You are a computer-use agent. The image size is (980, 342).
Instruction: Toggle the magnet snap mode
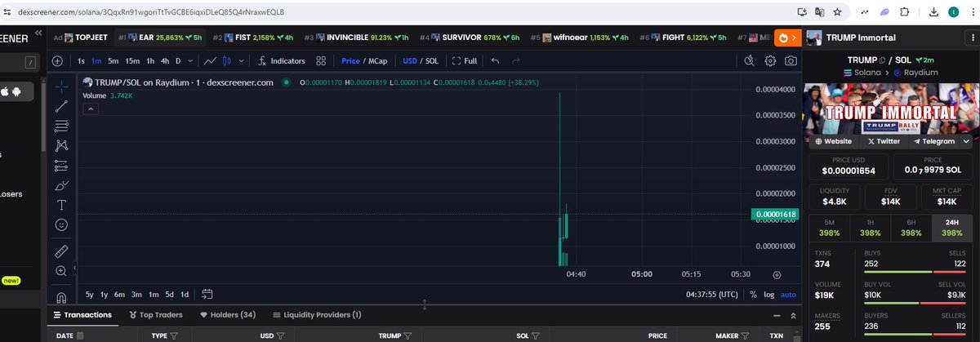[x=61, y=297]
